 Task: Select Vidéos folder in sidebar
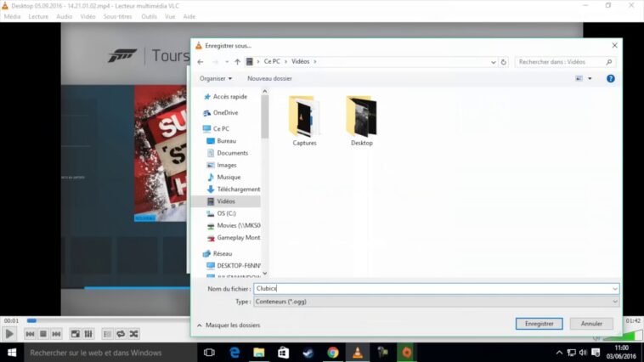(x=226, y=201)
